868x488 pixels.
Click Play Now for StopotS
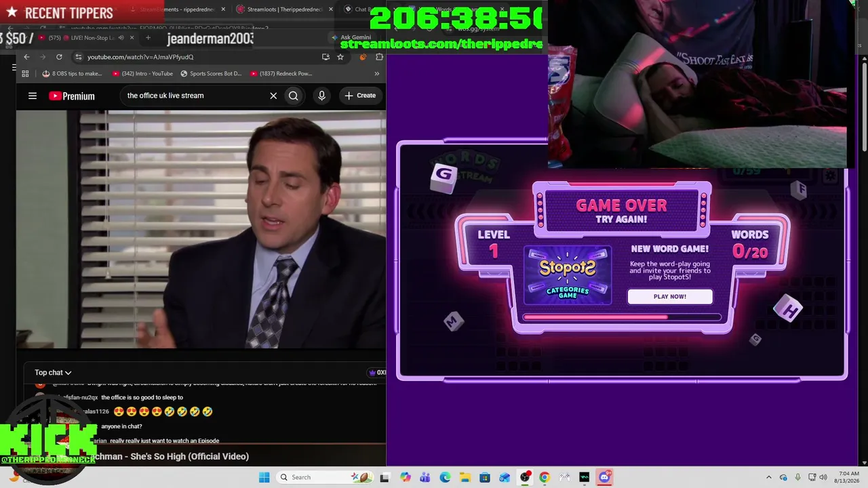pos(670,296)
